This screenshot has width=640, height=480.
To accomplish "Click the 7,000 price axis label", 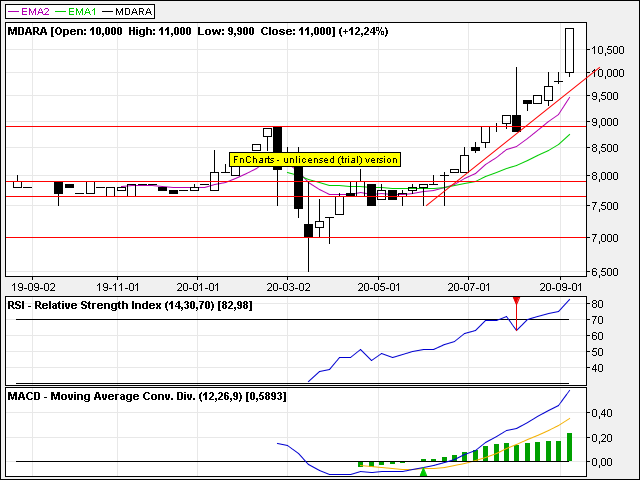I will tap(605, 238).
